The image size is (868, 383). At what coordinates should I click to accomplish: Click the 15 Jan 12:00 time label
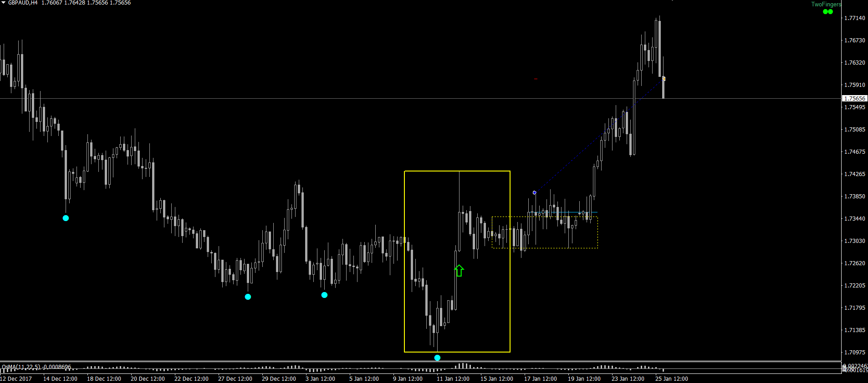coord(497,379)
